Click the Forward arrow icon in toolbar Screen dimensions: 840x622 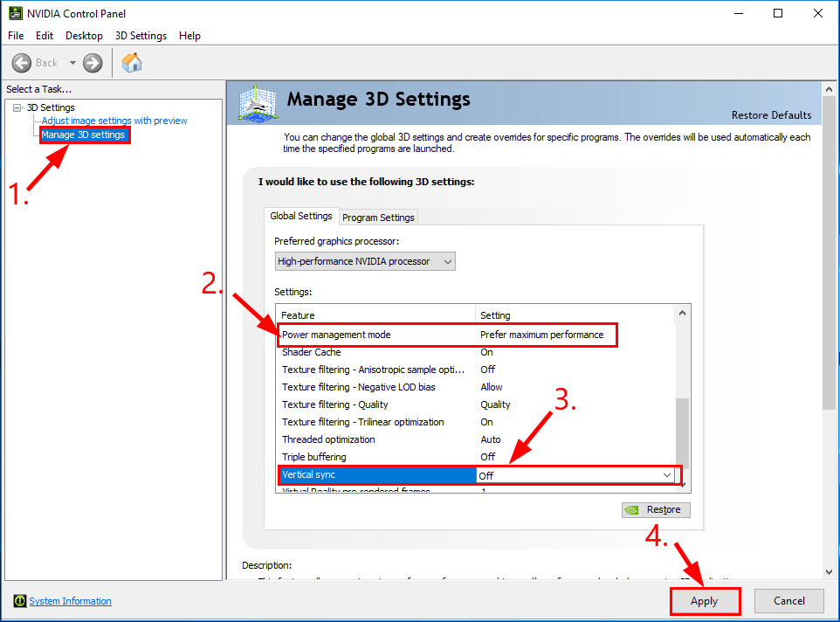pos(93,63)
